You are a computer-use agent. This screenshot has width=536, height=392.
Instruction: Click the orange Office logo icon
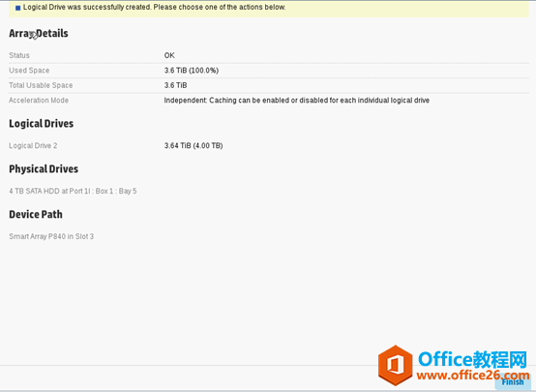(x=396, y=365)
